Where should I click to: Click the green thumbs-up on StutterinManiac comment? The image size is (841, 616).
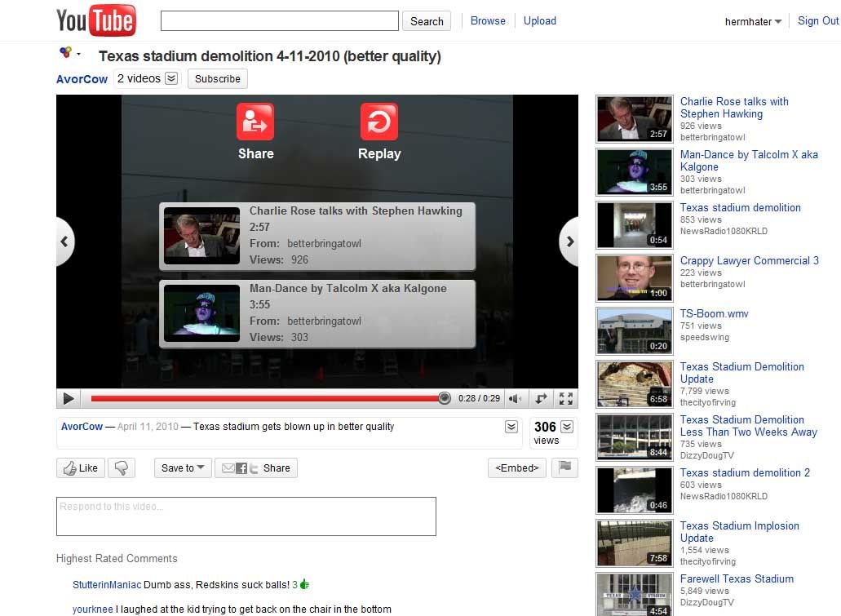tap(304, 584)
